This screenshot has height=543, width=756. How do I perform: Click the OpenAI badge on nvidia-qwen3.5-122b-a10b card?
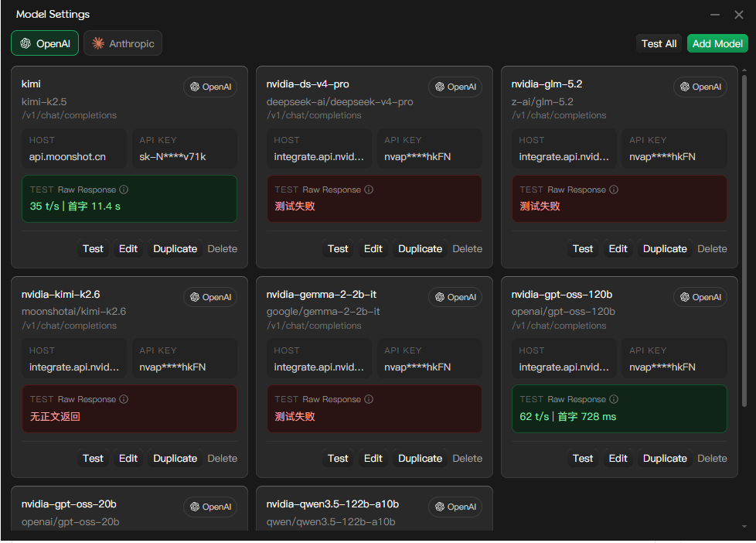tap(455, 507)
